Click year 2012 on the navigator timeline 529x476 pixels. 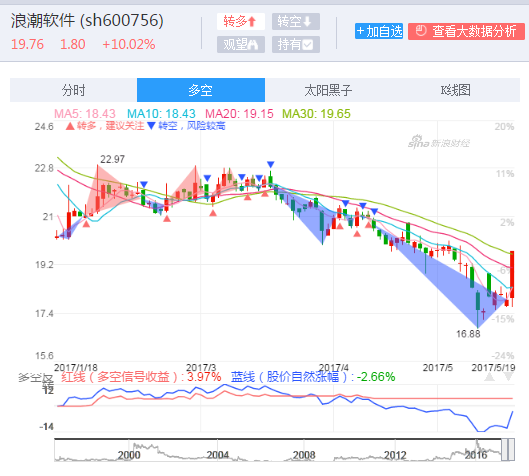(395, 455)
